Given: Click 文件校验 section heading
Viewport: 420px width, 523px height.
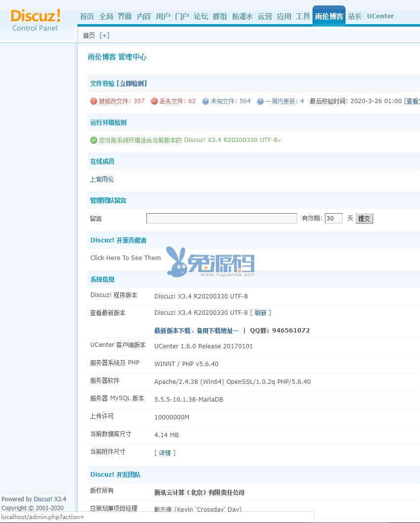Looking at the screenshot, I should (103, 83).
